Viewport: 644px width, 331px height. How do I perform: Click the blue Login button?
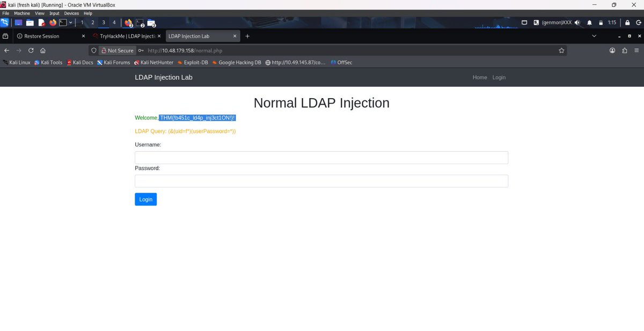point(145,199)
